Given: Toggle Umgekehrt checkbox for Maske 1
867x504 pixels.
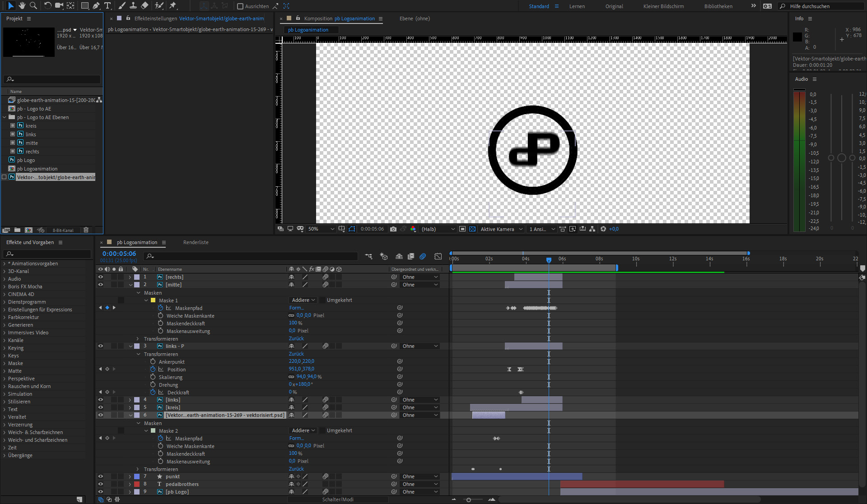Looking at the screenshot, I should (322, 300).
